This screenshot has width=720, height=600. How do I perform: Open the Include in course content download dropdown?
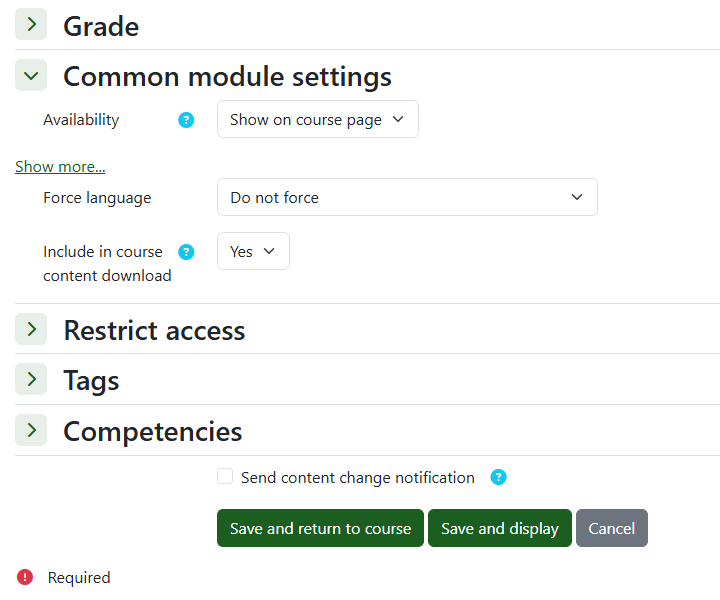(253, 251)
